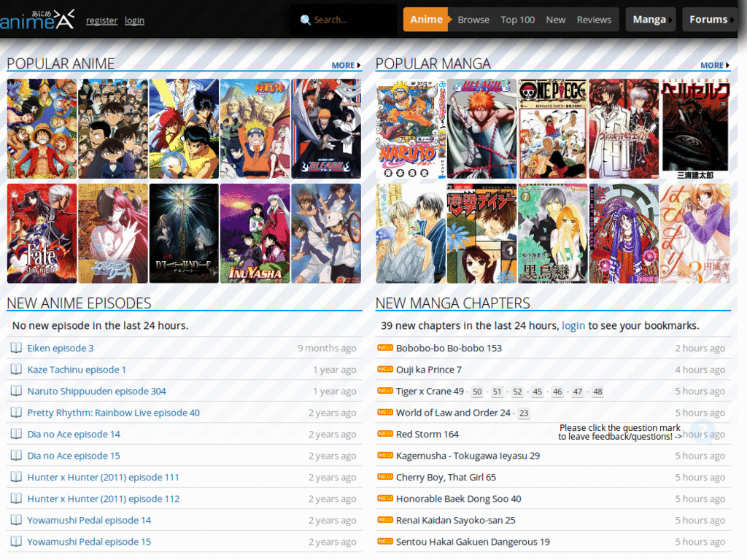This screenshot has width=747, height=560.
Task: Open the Top 100 menu item
Action: (517, 20)
